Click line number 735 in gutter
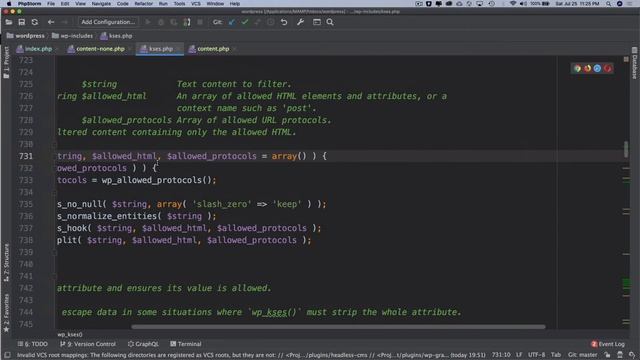Viewport: 640px width, 360px height. [x=26, y=204]
